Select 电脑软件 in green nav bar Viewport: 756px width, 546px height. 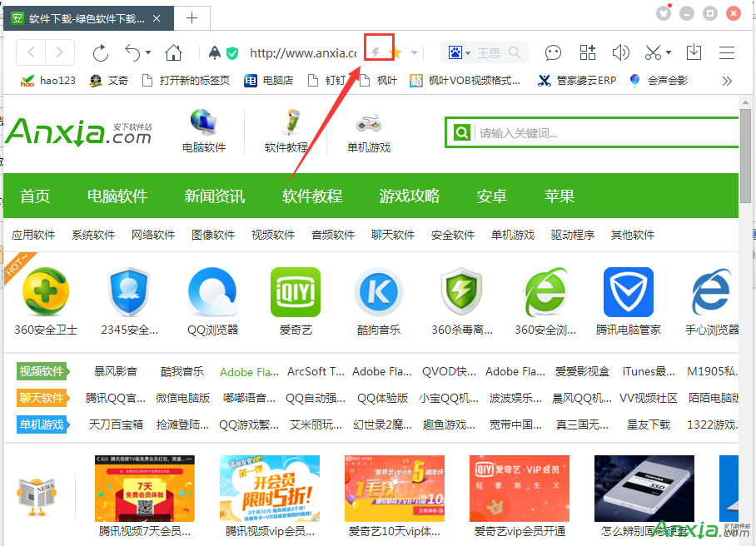click(117, 196)
